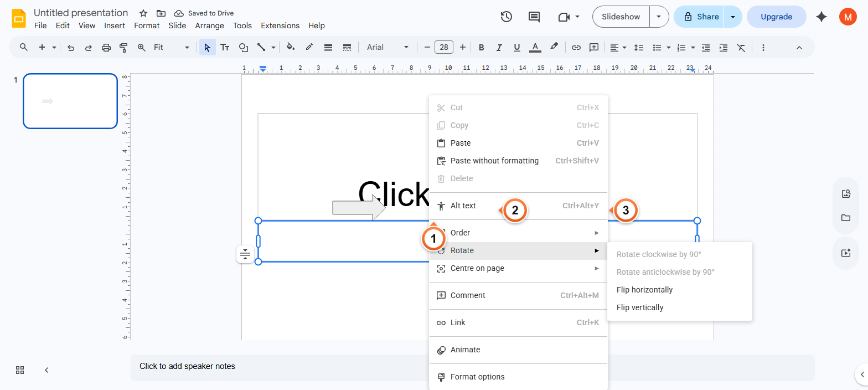This screenshot has height=390, width=868.
Task: Open the Arial font dropdown
Action: pos(387,48)
